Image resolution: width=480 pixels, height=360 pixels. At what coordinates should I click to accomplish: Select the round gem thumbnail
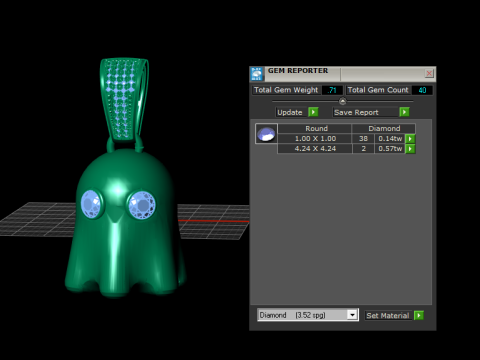[266, 134]
